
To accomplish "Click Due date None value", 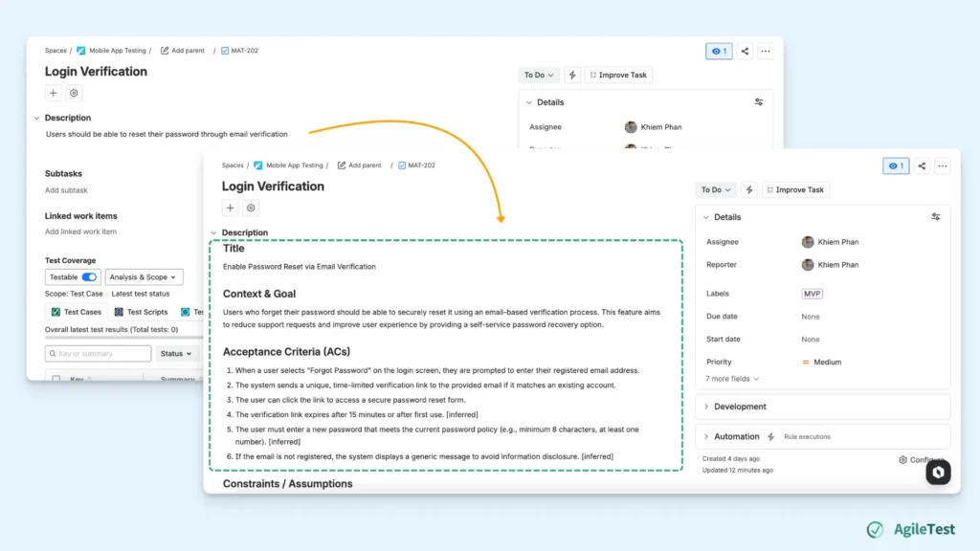I will coord(811,317).
